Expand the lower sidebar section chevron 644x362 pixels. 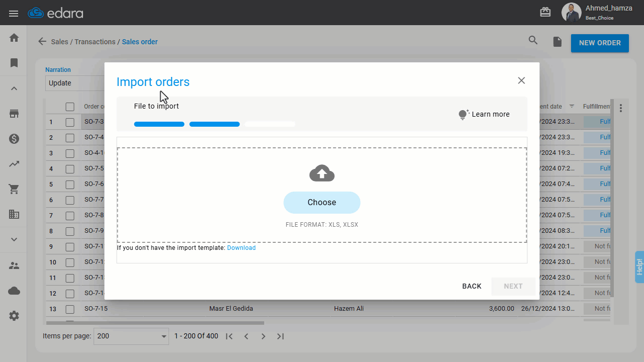(x=14, y=240)
